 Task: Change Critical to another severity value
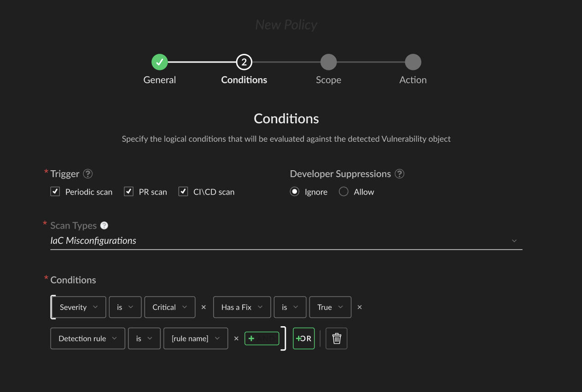pos(169,307)
